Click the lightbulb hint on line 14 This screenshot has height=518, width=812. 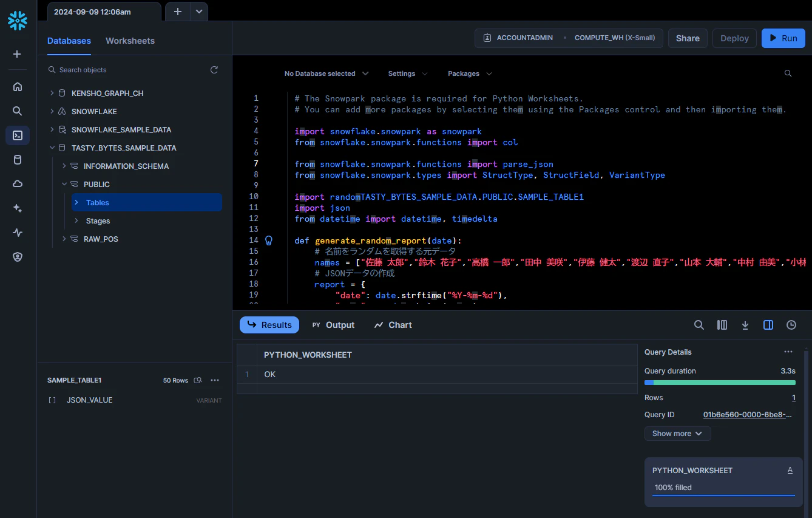pyautogui.click(x=269, y=240)
